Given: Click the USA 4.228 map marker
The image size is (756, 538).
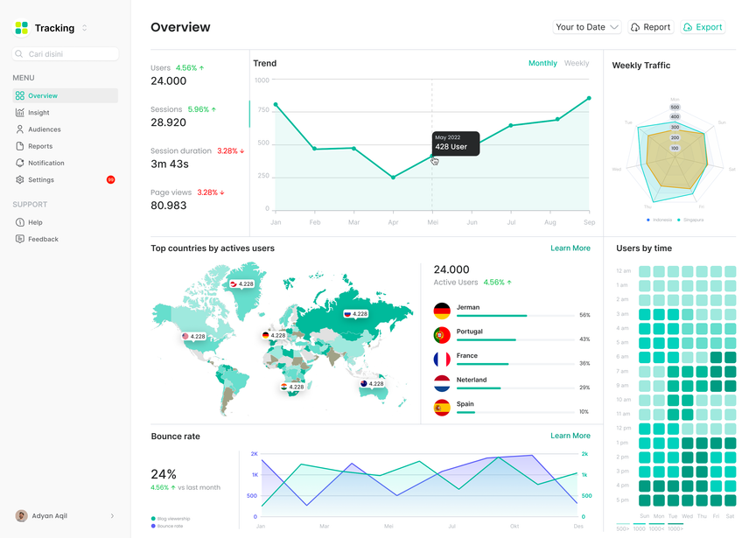Looking at the screenshot, I should pos(194,337).
